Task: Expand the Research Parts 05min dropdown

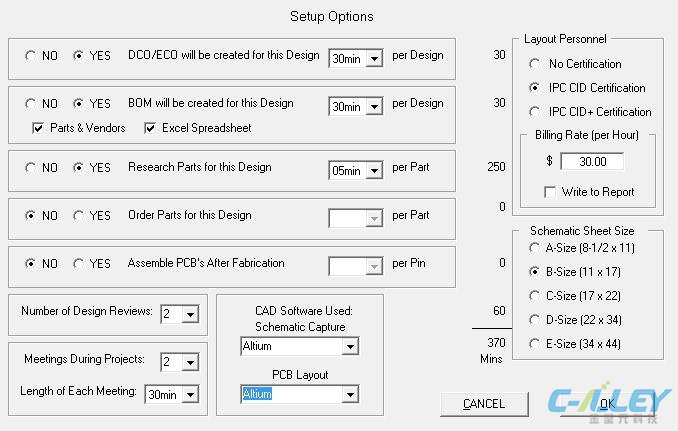Action: click(374, 171)
